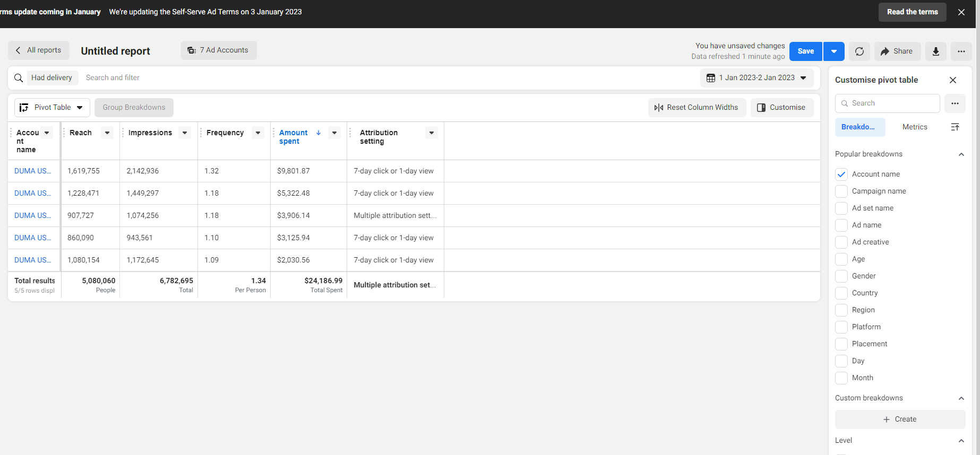Untick the Account name breakdown checkbox
980x455 pixels.
click(x=841, y=174)
